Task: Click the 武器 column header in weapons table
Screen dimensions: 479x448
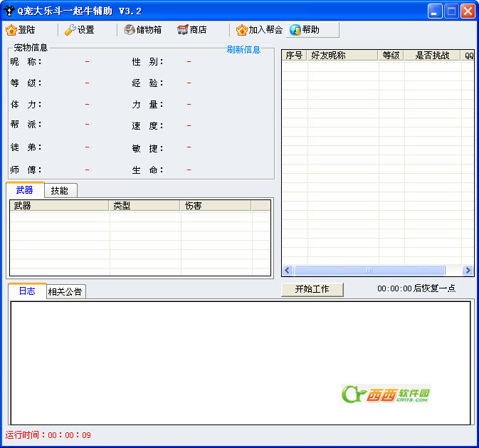Action: [59, 206]
